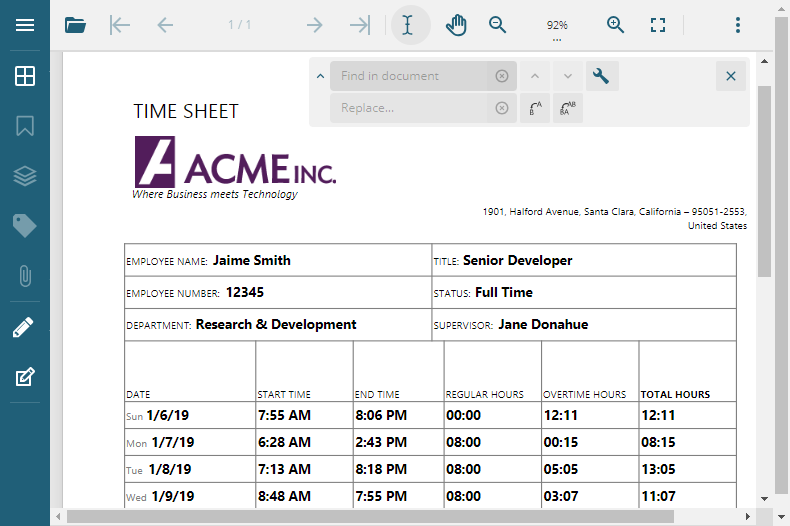Click the TOTAL HOURS column header
This screenshot has height=526, width=790.
(x=675, y=394)
